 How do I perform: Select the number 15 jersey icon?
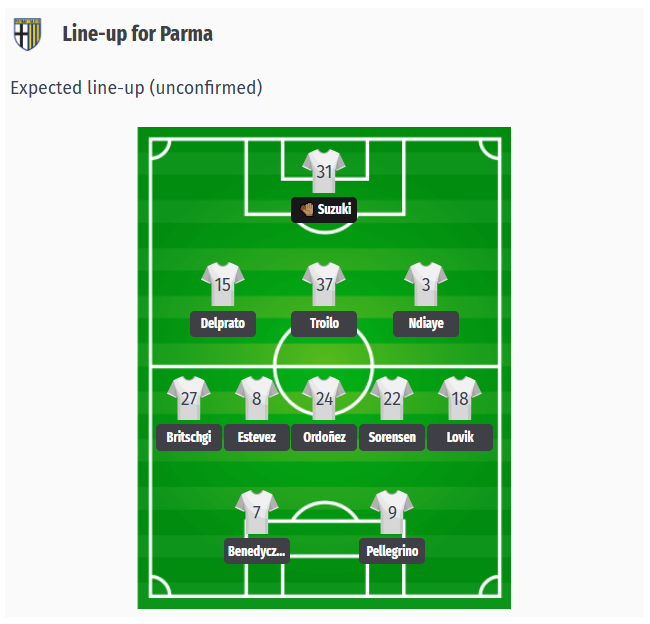pyautogui.click(x=223, y=284)
